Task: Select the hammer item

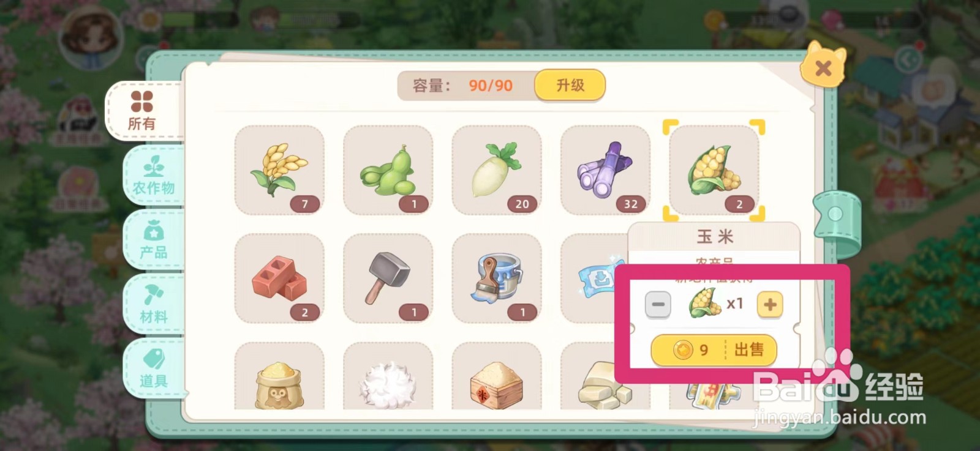Action: coord(388,278)
